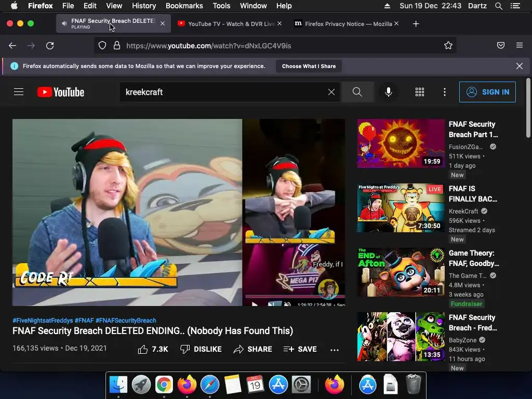
Task: Open the tracking protection shield icon
Action: coord(102,46)
